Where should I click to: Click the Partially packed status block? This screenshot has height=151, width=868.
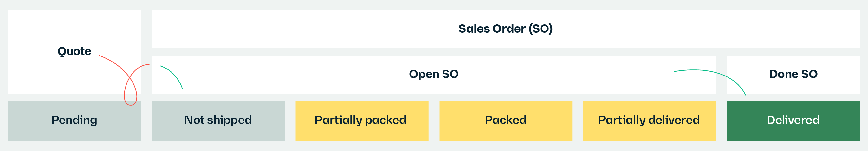(x=362, y=121)
